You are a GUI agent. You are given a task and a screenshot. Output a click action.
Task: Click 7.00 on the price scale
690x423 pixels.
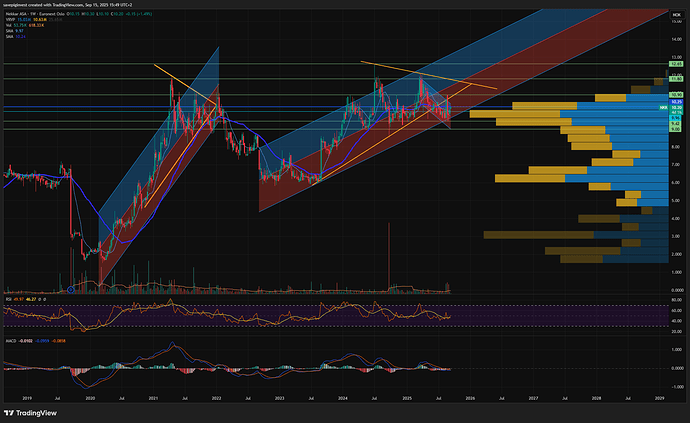677,165
